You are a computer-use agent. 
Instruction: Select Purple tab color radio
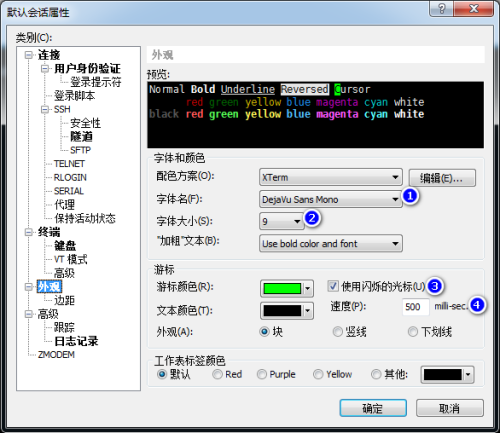click(262, 374)
